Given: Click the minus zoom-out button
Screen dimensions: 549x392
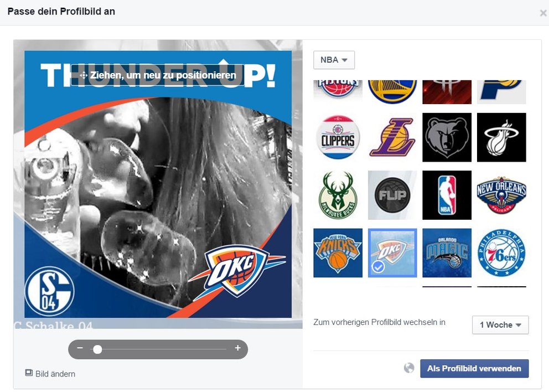Looking at the screenshot, I should click(x=80, y=348).
